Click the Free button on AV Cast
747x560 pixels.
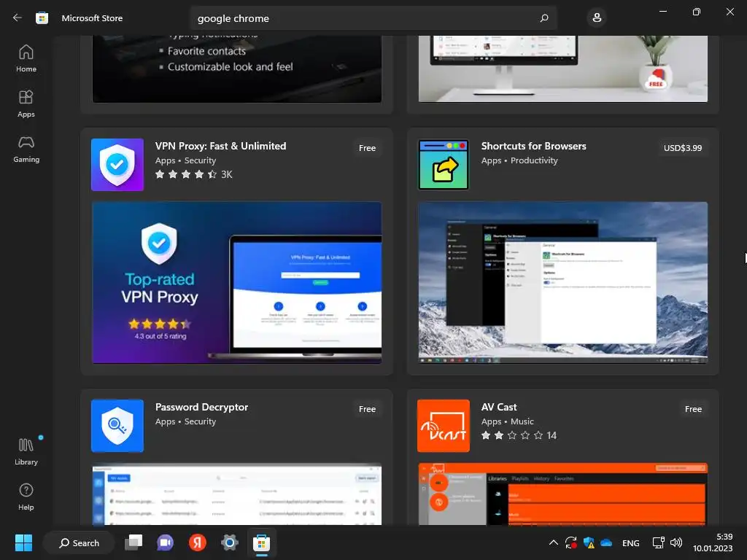[x=693, y=409]
